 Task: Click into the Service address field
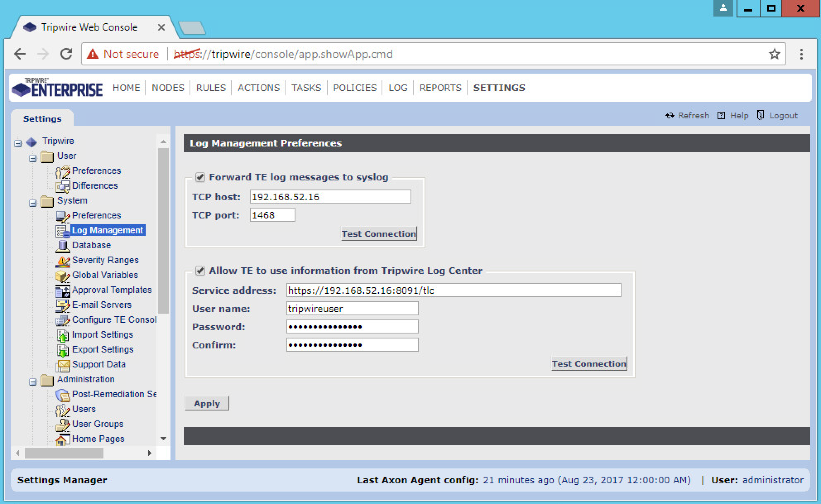453,290
